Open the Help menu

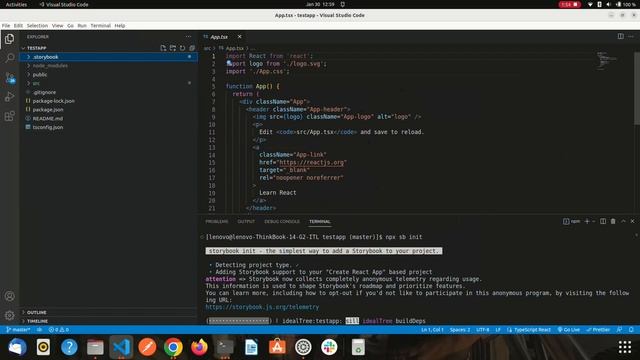tap(120, 25)
